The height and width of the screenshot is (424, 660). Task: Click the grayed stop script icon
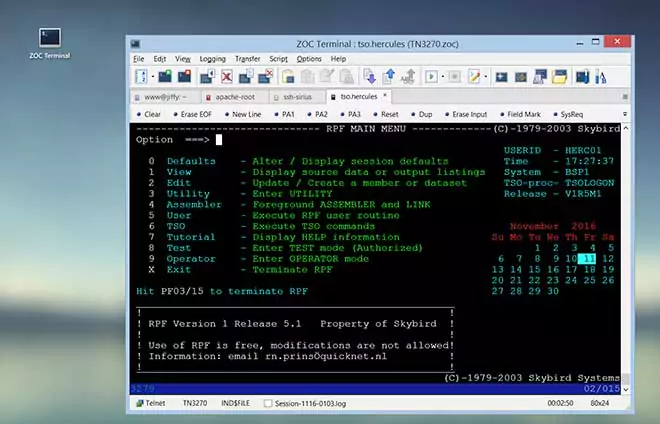[454, 77]
